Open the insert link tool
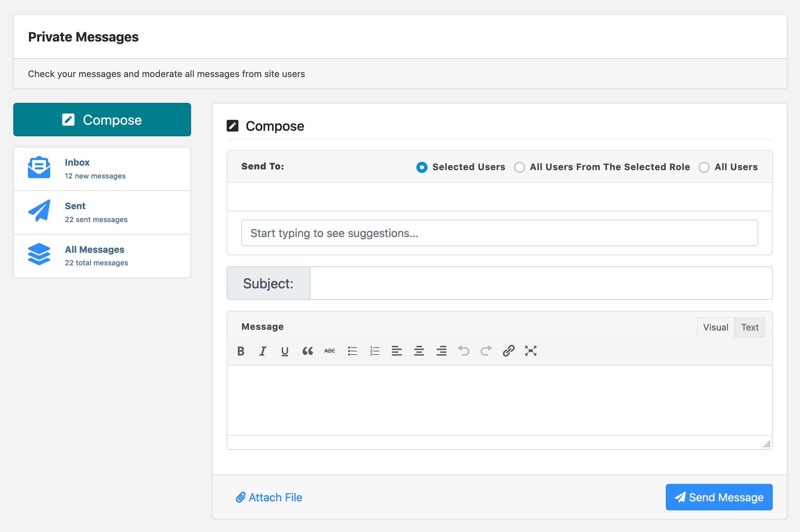This screenshot has width=800, height=532. [508, 351]
